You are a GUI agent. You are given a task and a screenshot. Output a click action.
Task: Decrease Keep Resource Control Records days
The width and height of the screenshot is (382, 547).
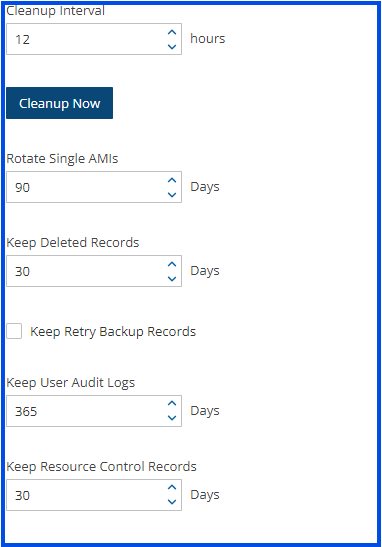pos(172,502)
